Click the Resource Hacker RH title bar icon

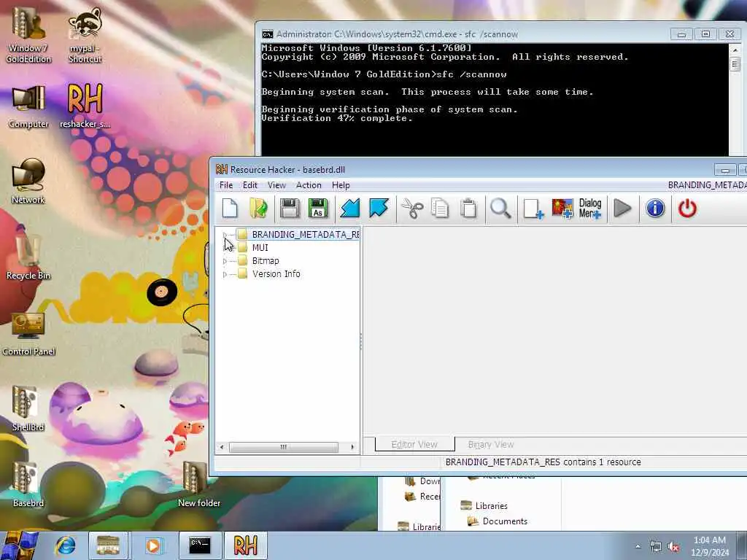(222, 169)
